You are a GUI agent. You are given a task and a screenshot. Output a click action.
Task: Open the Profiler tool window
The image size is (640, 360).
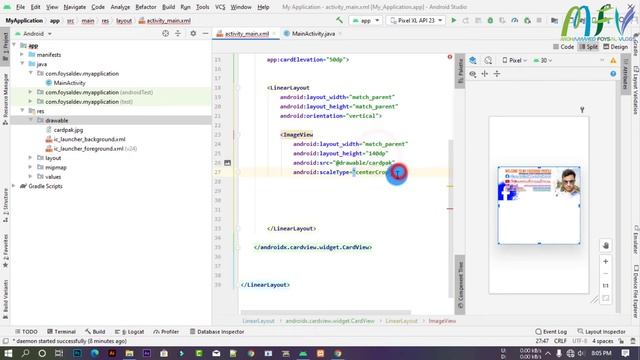[x=166, y=331]
